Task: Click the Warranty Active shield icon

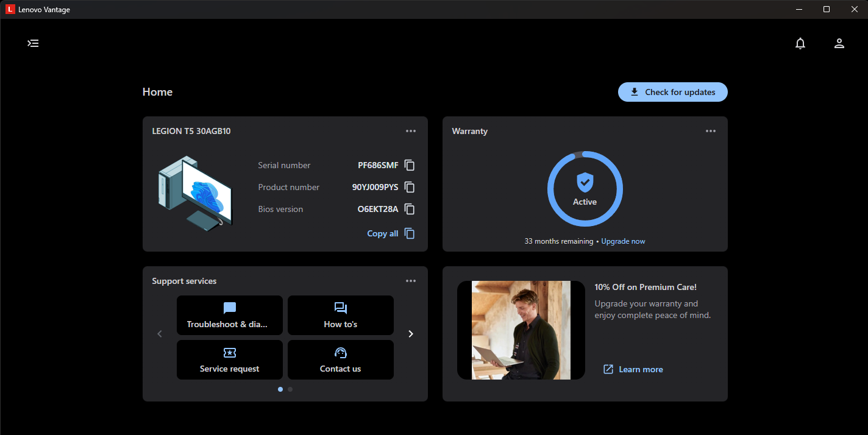Action: tap(585, 182)
